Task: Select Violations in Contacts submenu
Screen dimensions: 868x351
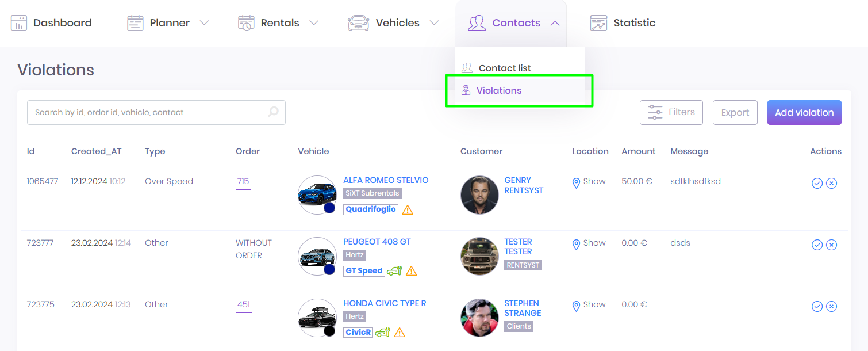Action: pos(498,90)
